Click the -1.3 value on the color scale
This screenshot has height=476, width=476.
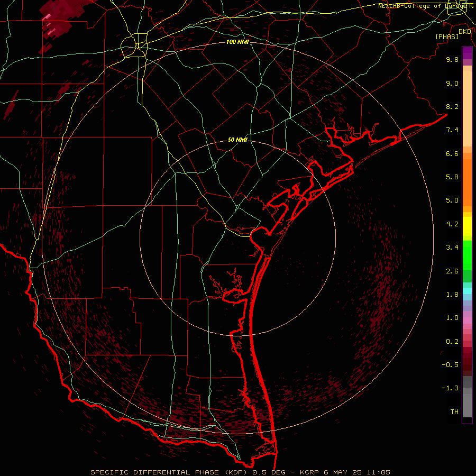coord(450,388)
